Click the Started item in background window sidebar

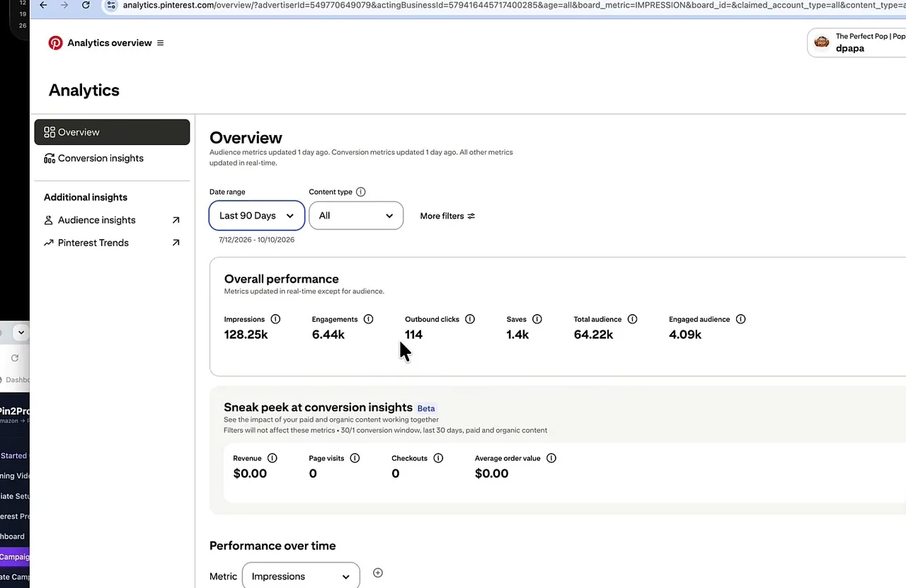click(x=15, y=456)
